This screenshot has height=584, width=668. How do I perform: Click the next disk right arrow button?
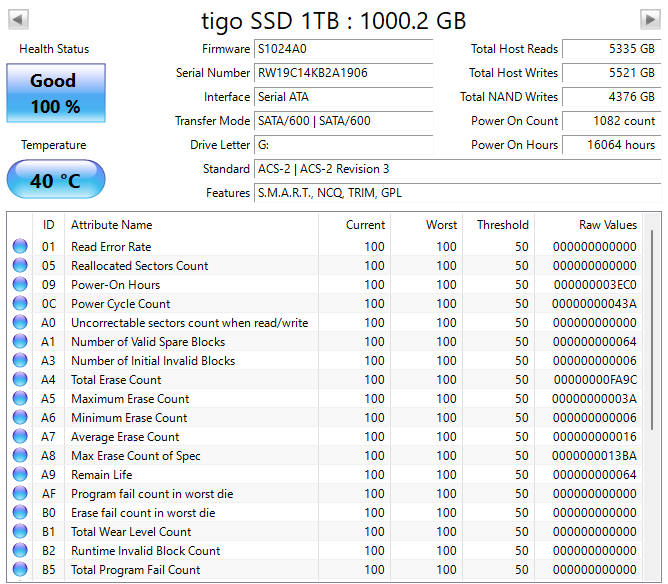coord(650,20)
